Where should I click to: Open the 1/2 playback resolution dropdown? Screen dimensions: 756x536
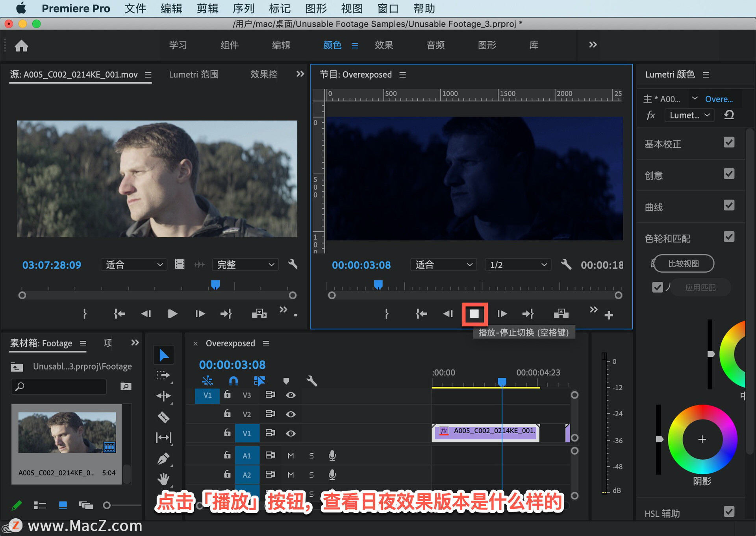tap(517, 265)
